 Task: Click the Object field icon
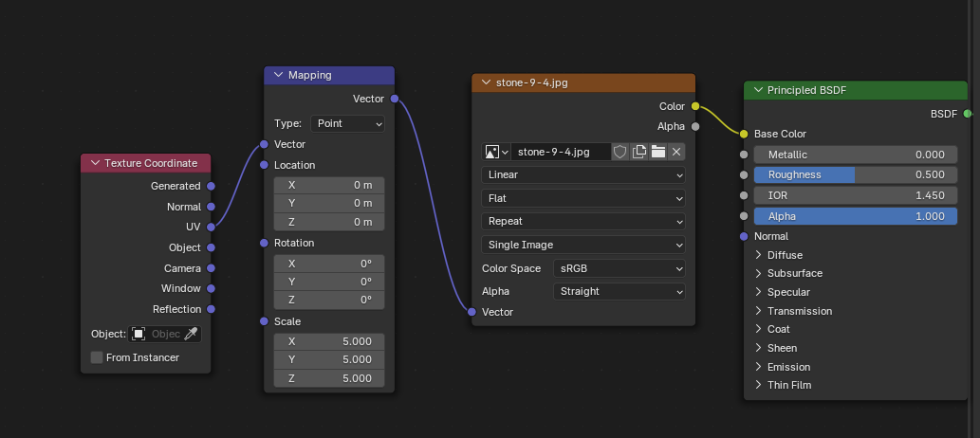click(x=139, y=334)
